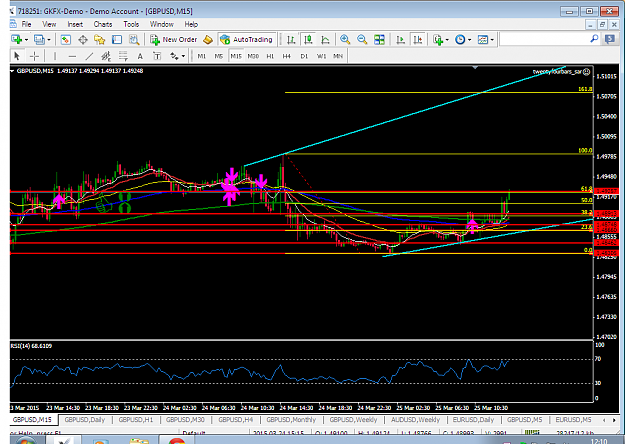The image size is (625, 444).
Task: Open the Window menu
Action: click(161, 24)
